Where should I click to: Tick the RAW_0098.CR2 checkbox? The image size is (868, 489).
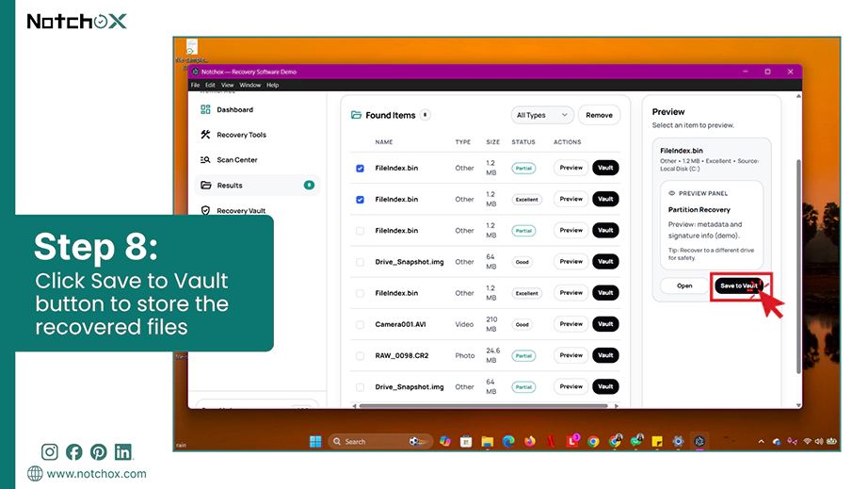pyautogui.click(x=360, y=356)
